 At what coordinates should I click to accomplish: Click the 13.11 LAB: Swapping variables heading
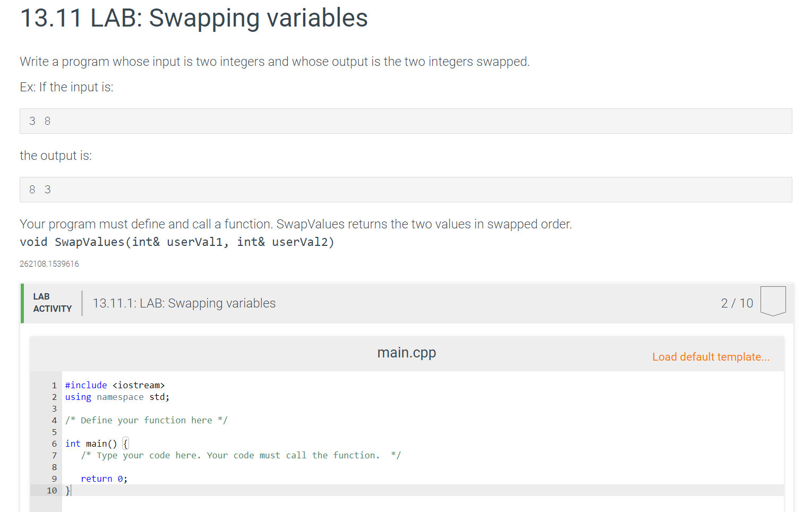coord(194,18)
